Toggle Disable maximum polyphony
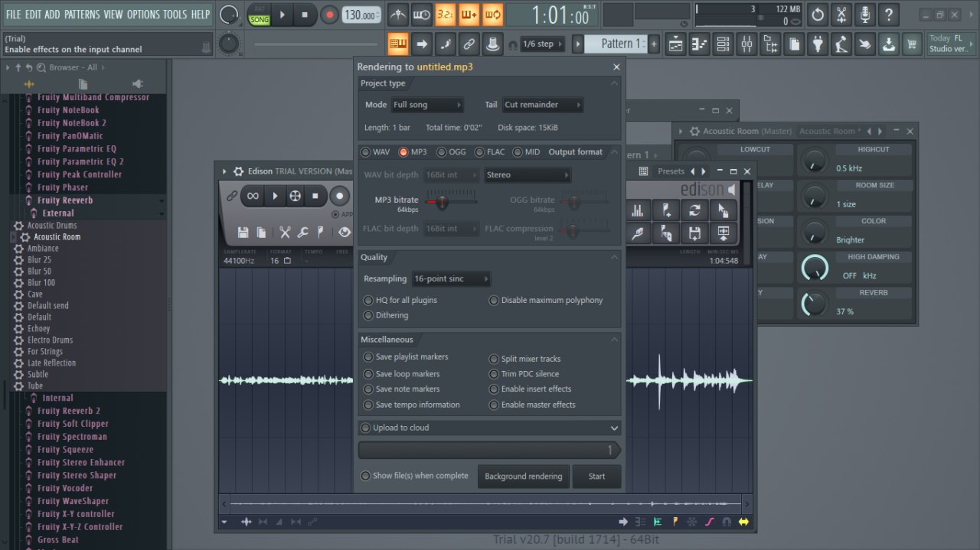Screen dimensions: 980x550 pos(546,301)
